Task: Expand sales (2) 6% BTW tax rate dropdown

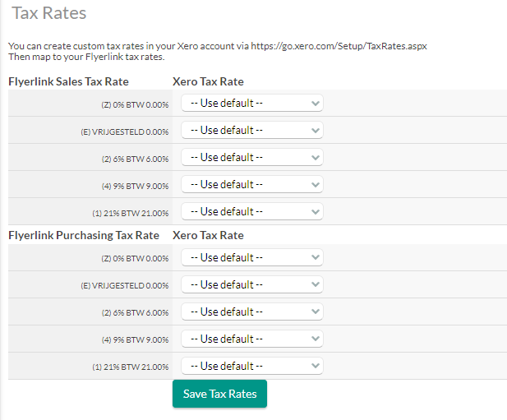Action: (x=252, y=158)
